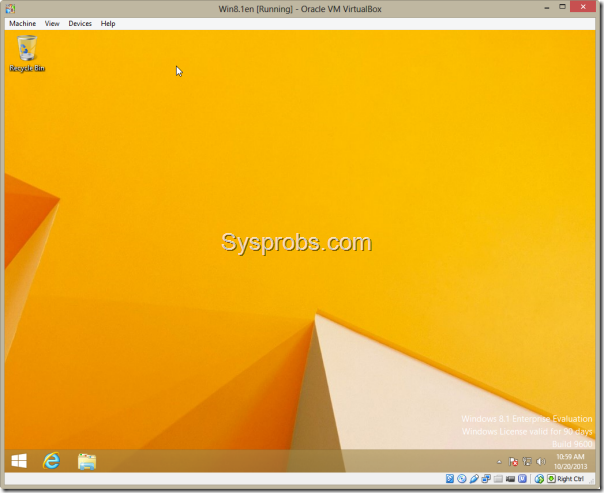
Task: Open File Explorer from the taskbar
Action: [87, 461]
